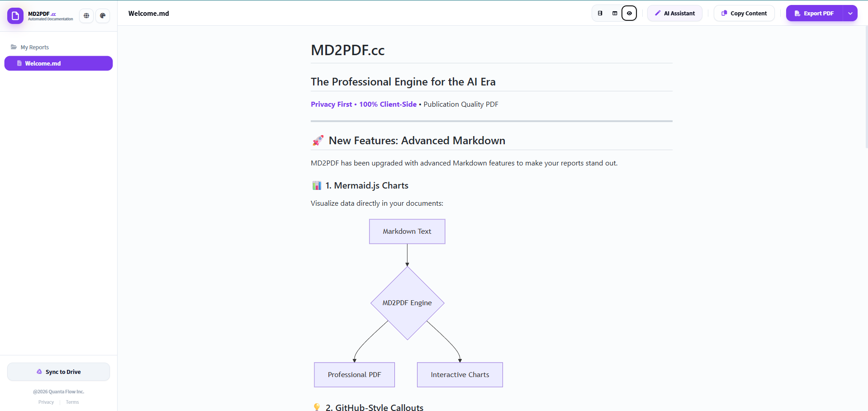Click the MD2PDF Engine diamond node
868x411 pixels.
tap(407, 303)
